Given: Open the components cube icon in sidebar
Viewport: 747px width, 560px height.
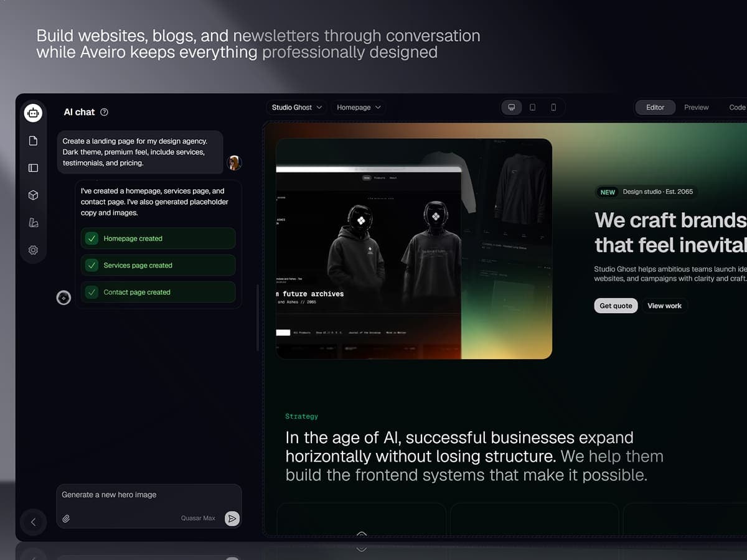Looking at the screenshot, I should point(33,195).
